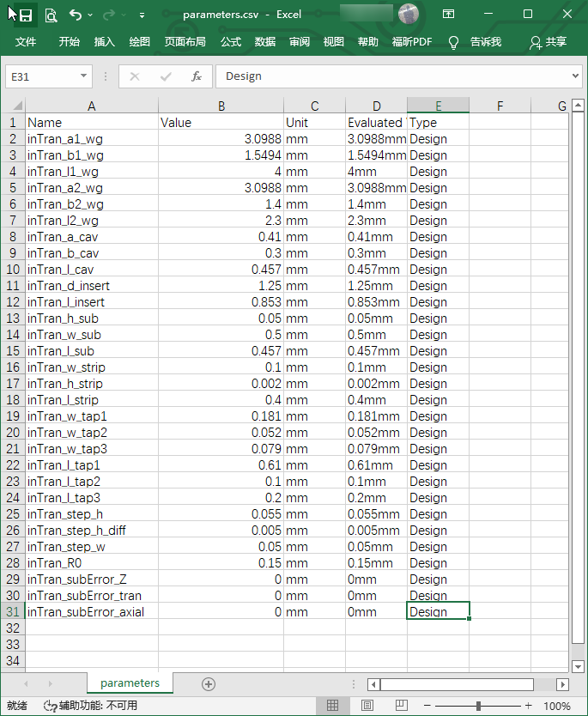Image resolution: width=588 pixels, height=716 pixels.
Task: Click the value 1.5494 in column B
Action: (x=221, y=155)
